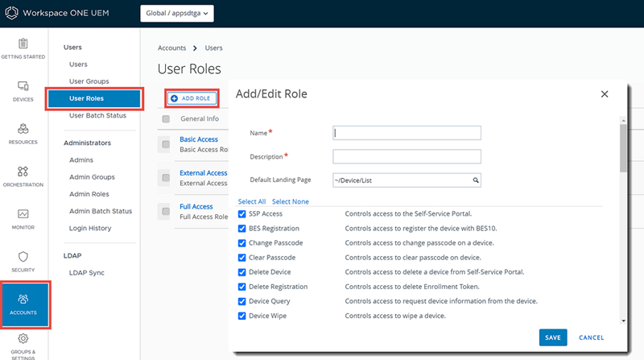Click the Select All link

pos(252,202)
